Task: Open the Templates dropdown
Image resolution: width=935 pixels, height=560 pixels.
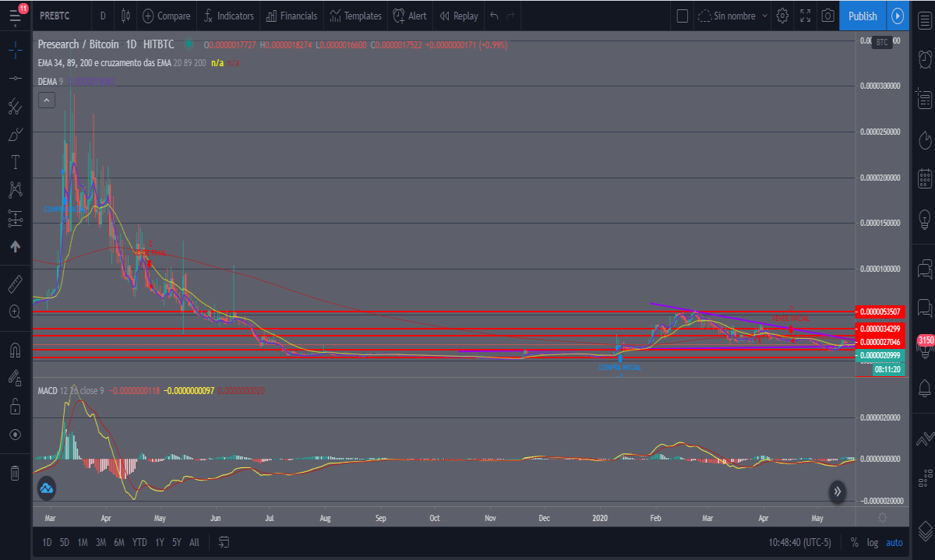Action: point(355,16)
